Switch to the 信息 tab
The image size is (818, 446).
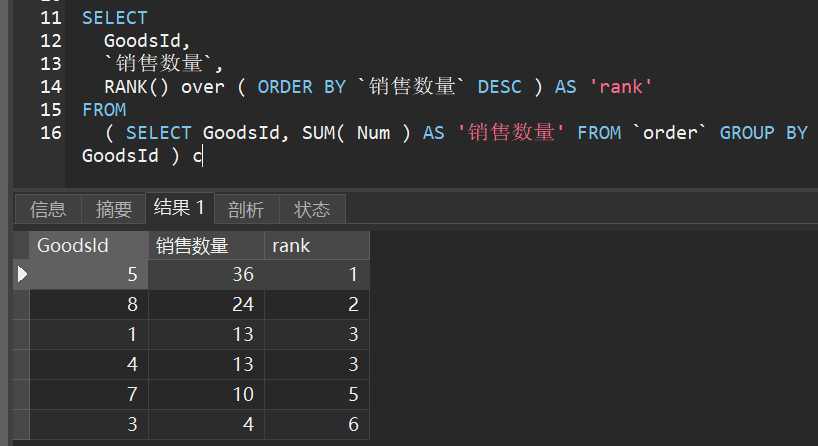(x=48, y=209)
